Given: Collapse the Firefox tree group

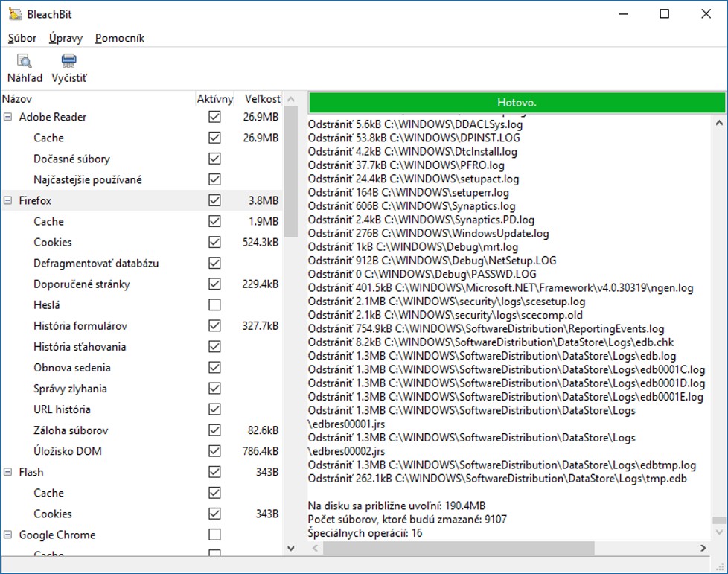Looking at the screenshot, I should click(x=7, y=201).
